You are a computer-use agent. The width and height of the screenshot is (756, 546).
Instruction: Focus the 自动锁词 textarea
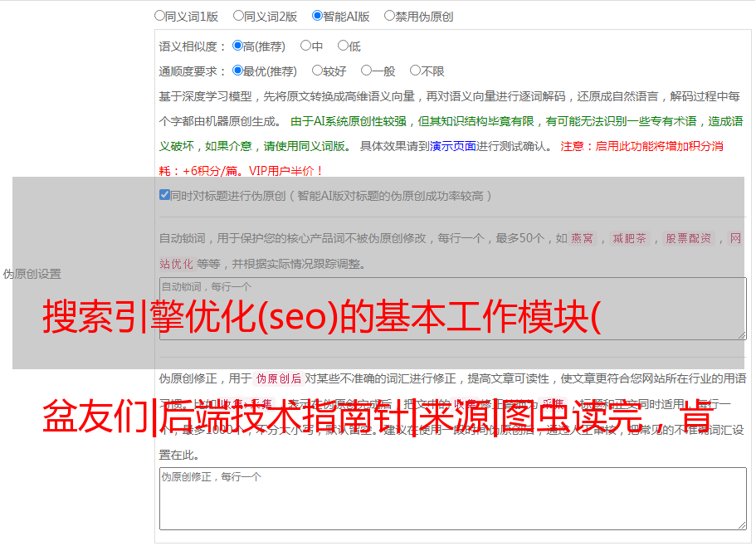coord(453,309)
